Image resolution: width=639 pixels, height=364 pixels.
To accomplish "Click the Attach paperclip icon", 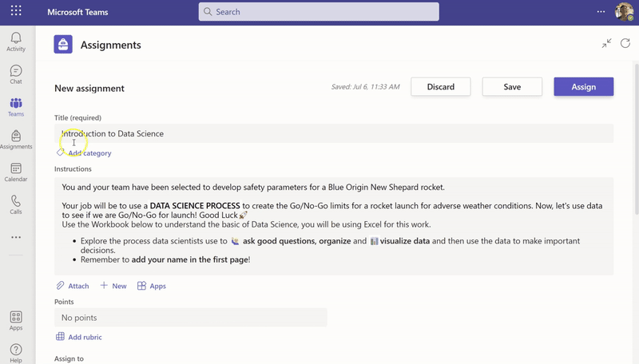I will 61,286.
